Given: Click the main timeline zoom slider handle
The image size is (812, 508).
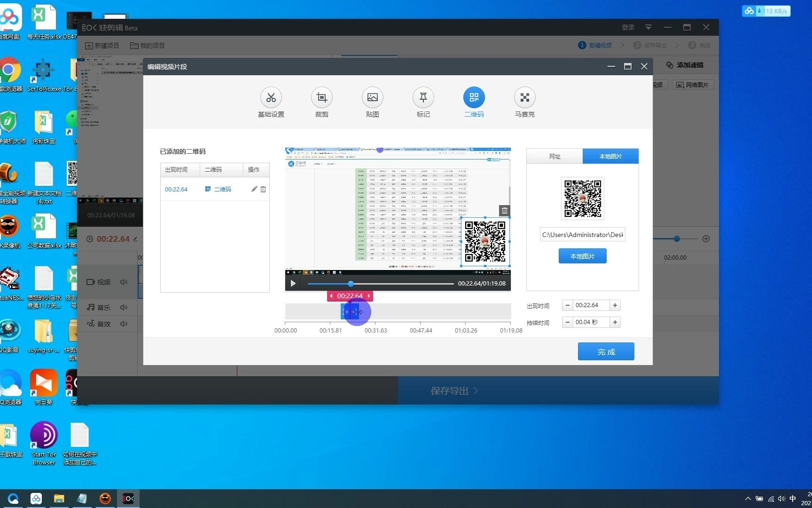Looking at the screenshot, I should point(677,239).
